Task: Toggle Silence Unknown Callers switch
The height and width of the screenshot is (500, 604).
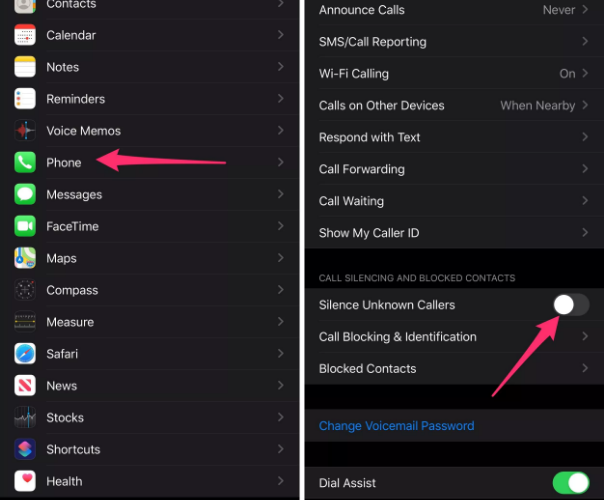Action: 571,305
